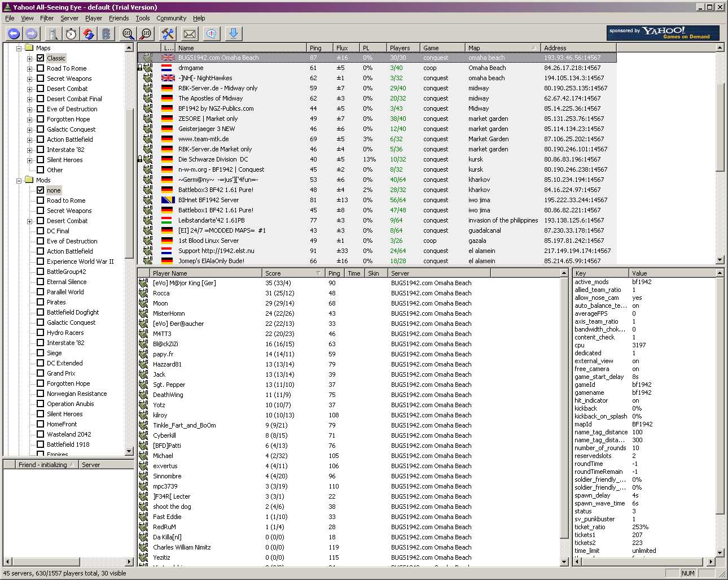
Task: Uncheck the 'none' mods checkbox
Action: [x=41, y=190]
